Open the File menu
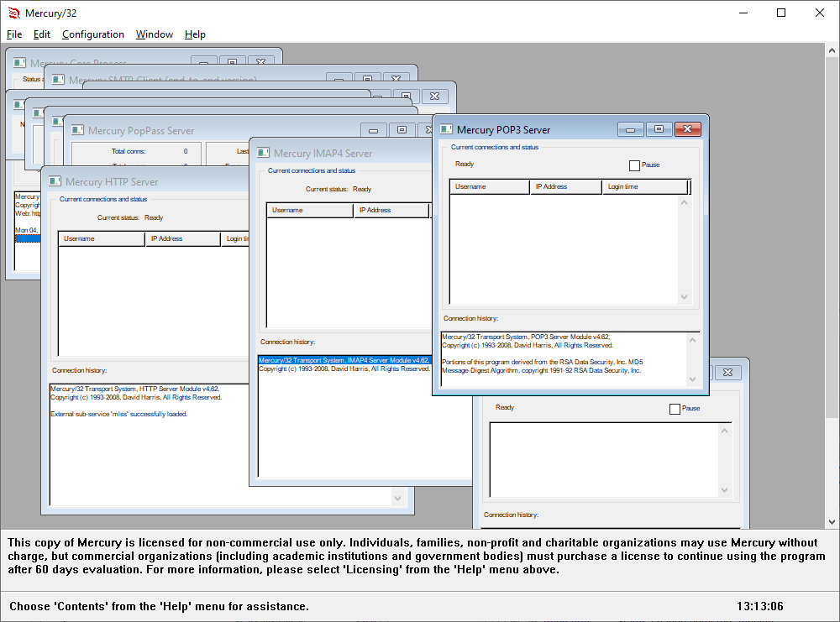 pos(14,34)
